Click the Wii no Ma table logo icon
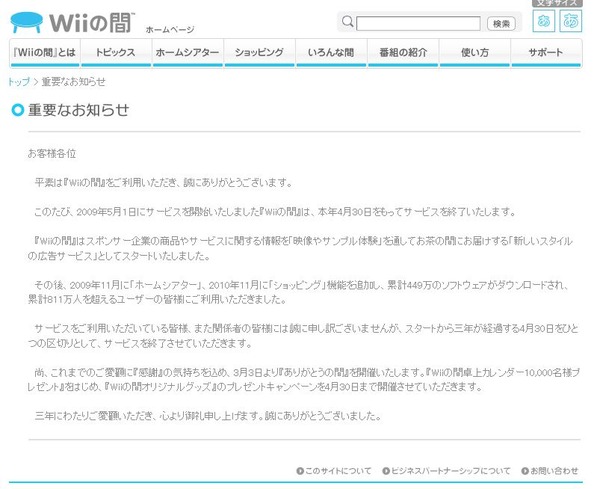600x489 pixels. tap(26, 22)
